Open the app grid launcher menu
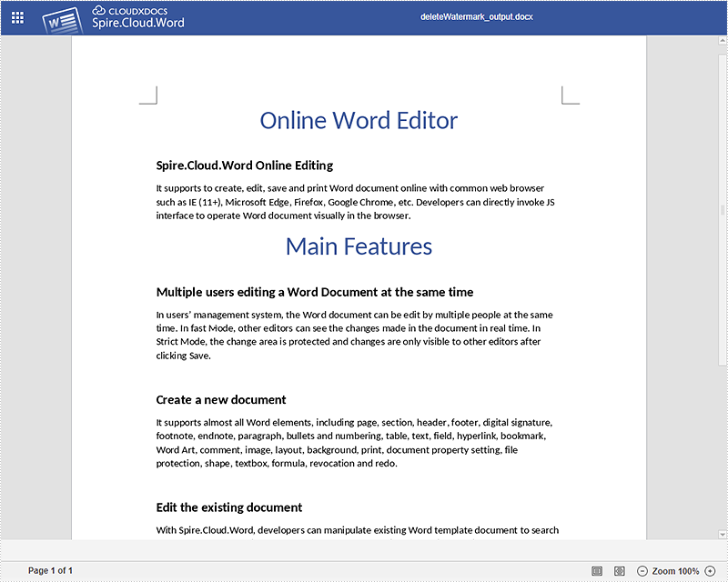Screen dimensions: 728x582 click(17, 17)
